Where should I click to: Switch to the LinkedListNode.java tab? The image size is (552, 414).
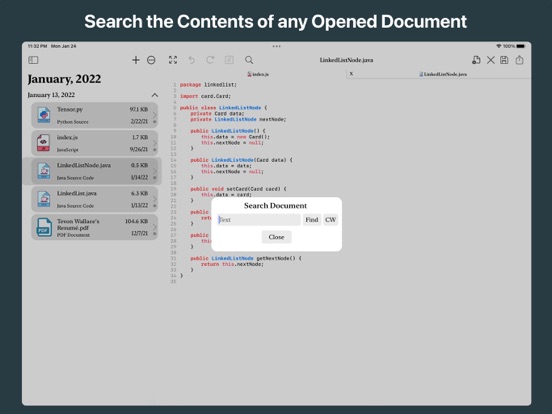click(x=443, y=74)
